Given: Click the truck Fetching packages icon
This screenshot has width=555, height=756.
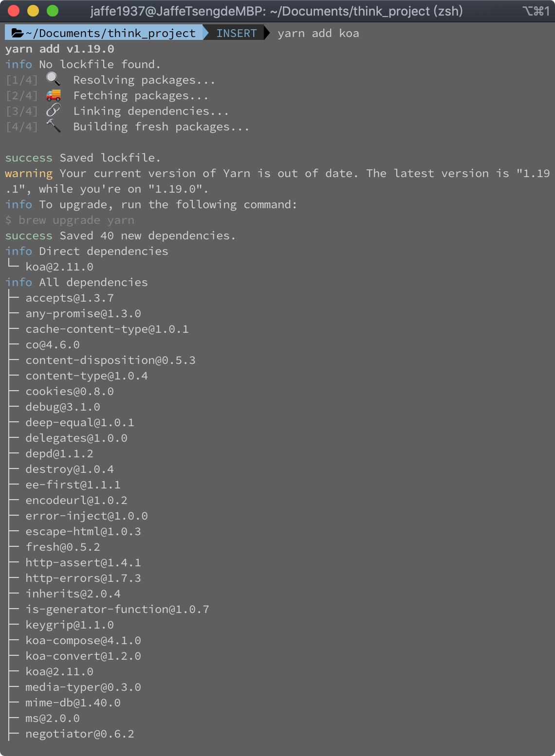Looking at the screenshot, I should click(x=53, y=95).
